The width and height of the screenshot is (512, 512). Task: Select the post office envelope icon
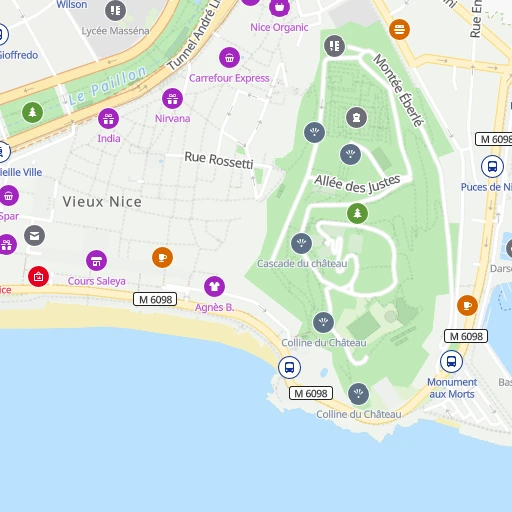pos(35,236)
